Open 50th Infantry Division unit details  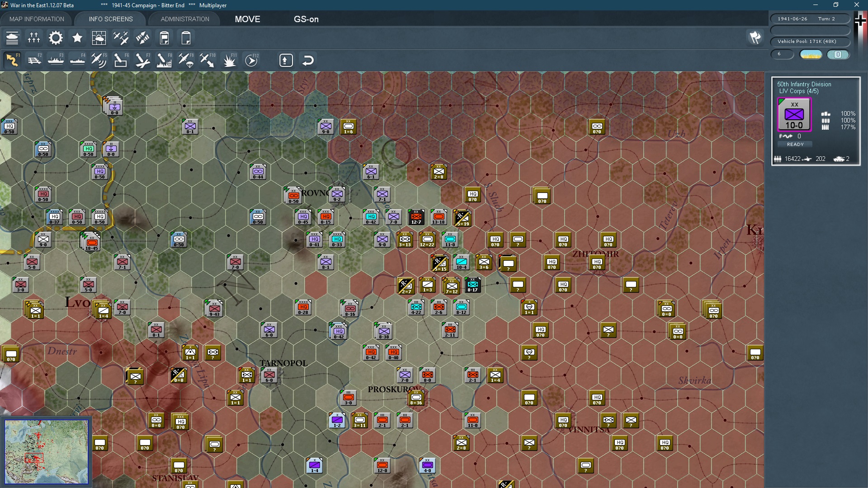(x=804, y=84)
